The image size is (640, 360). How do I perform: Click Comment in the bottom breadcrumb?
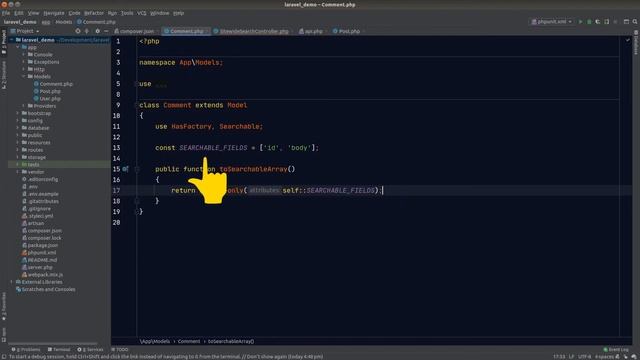[189, 341]
